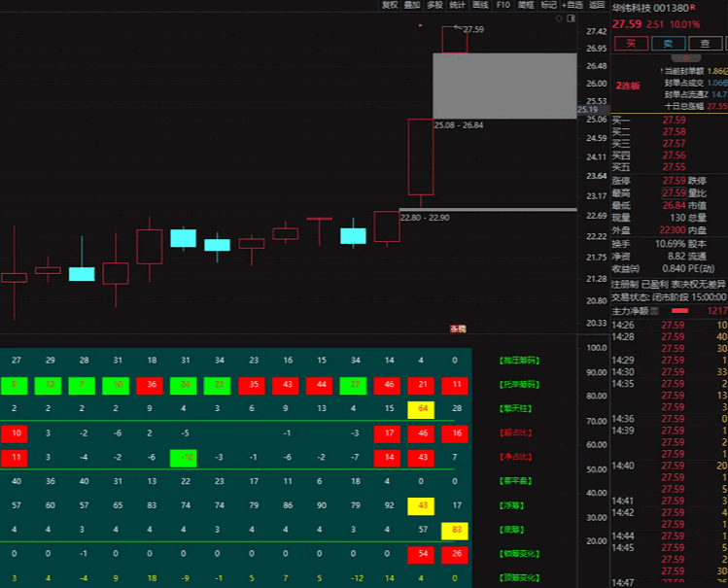
Task: Click the toolbar item right of F10
Action: [x=526, y=5]
